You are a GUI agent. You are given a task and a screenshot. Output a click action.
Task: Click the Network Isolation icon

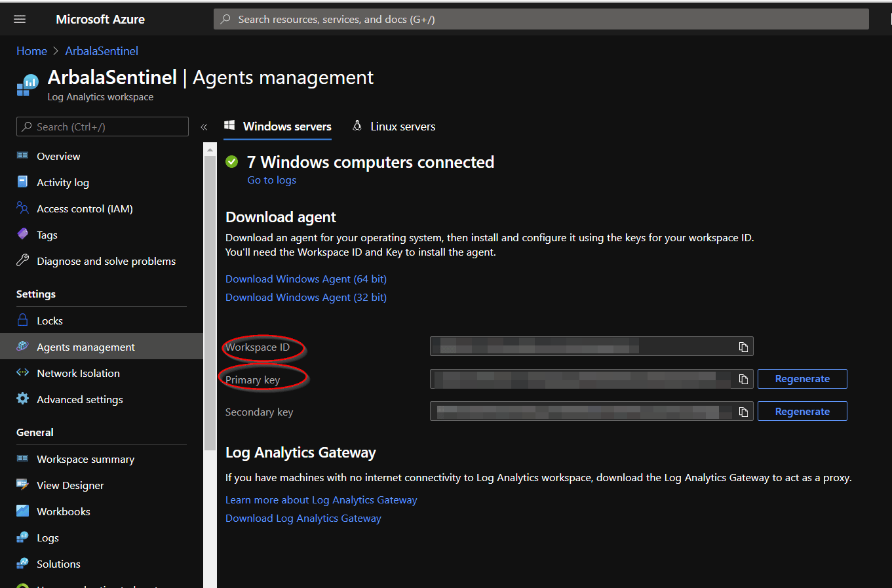pos(22,372)
